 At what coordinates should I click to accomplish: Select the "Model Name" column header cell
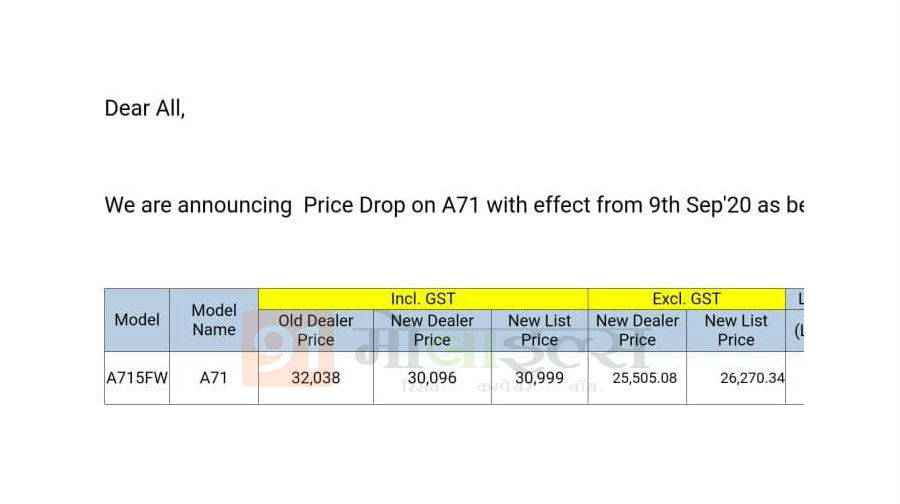[214, 320]
